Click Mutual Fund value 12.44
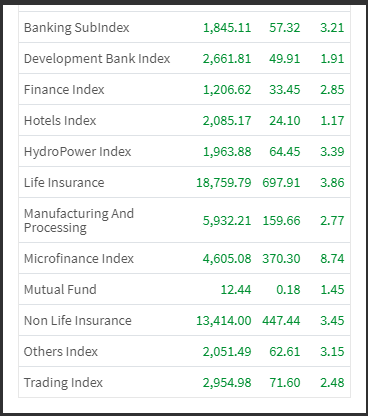 point(236,290)
